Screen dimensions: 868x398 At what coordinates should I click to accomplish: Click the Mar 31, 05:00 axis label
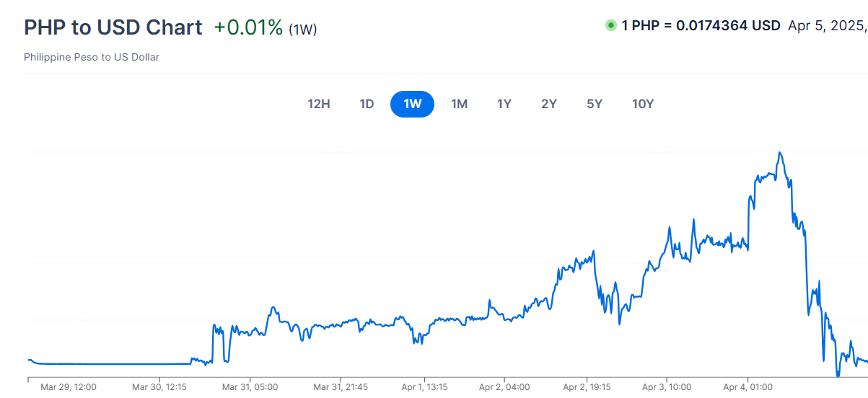pyautogui.click(x=250, y=387)
